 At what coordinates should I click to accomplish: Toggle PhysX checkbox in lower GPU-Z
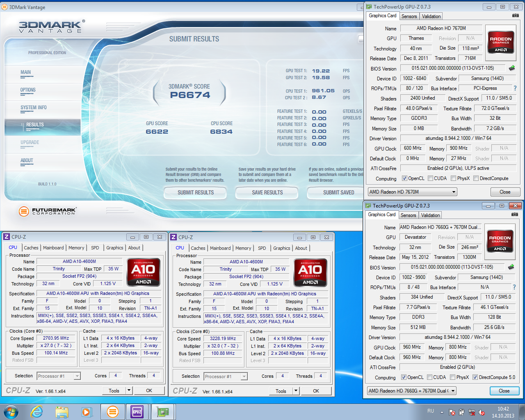click(452, 377)
